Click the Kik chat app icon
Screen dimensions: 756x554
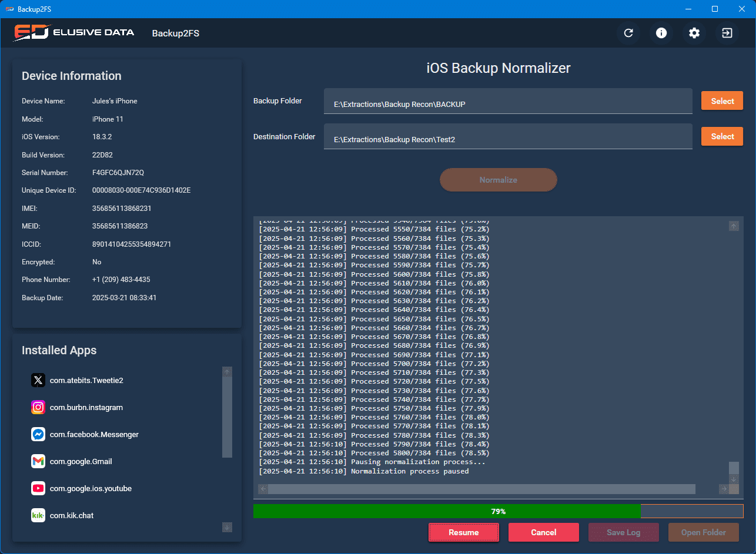click(38, 515)
